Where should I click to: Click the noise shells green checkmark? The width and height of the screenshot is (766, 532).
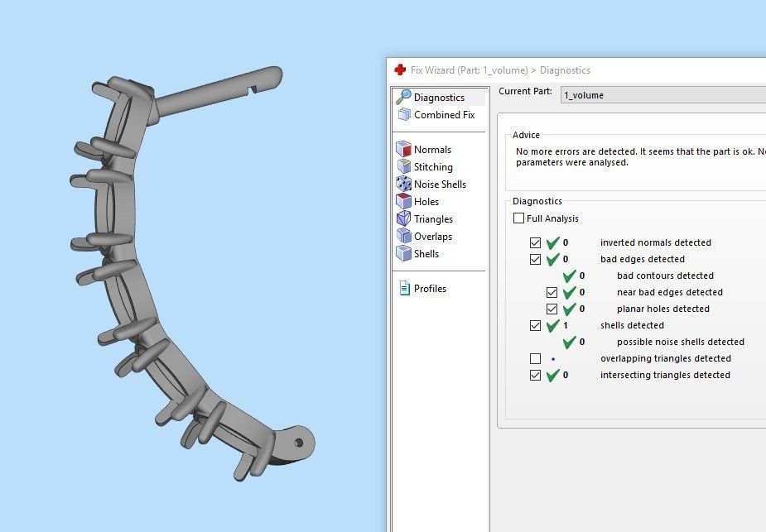(569, 343)
